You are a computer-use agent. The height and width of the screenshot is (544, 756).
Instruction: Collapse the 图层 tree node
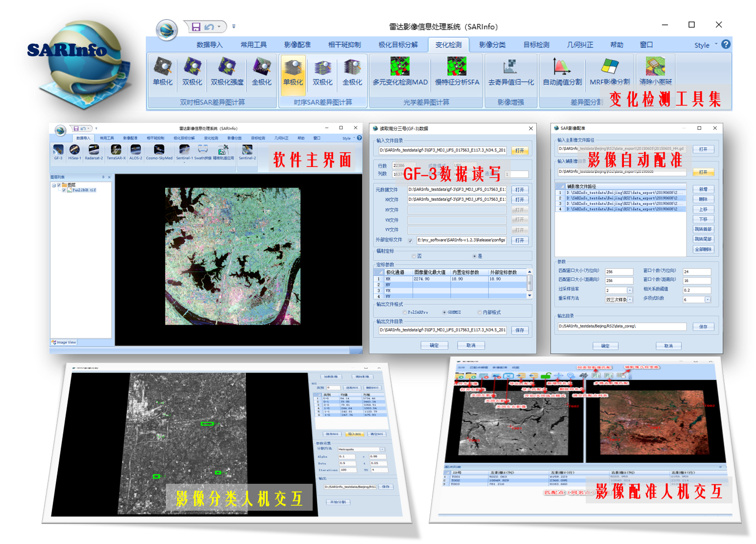point(54,185)
